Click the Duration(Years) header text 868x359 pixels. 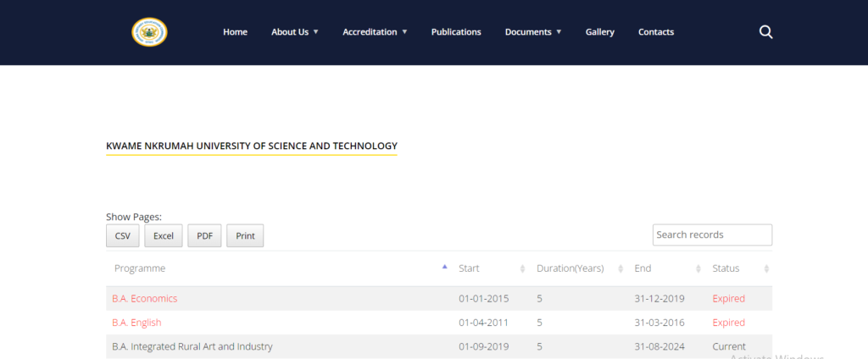pyautogui.click(x=570, y=268)
